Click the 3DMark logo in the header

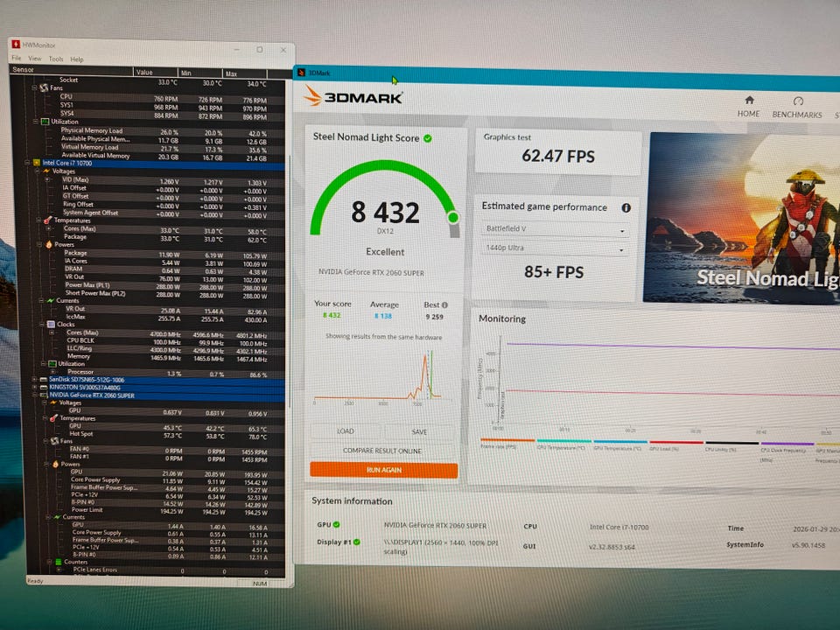click(x=353, y=97)
